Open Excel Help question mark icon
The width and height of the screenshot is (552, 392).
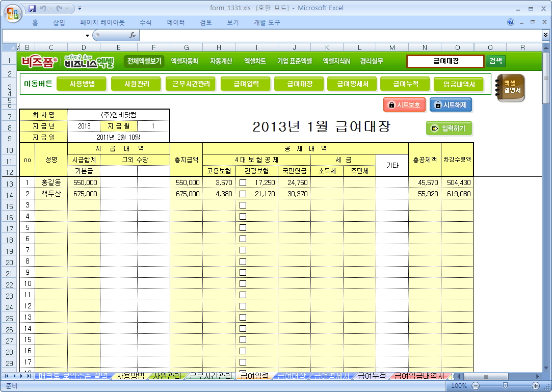pos(511,22)
